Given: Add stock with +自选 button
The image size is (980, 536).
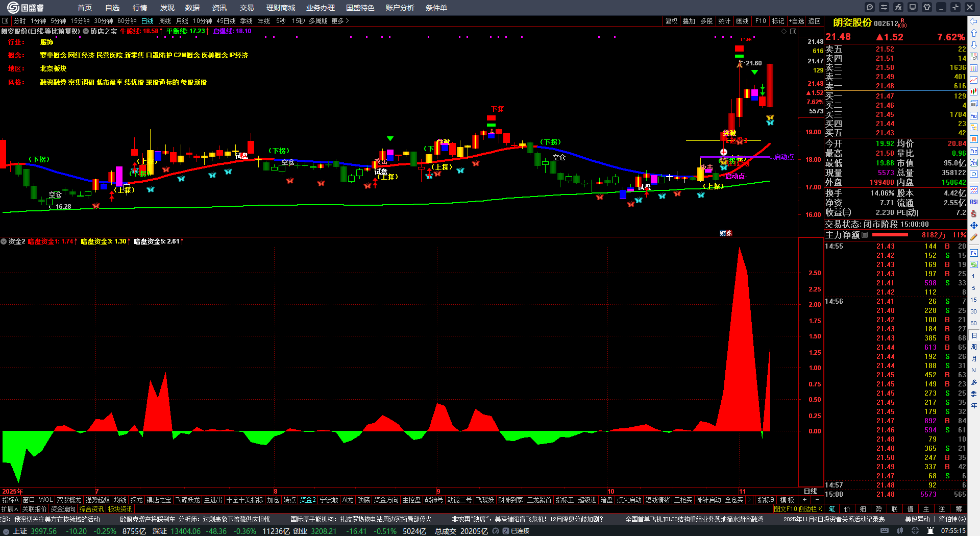Looking at the screenshot, I should point(797,21).
